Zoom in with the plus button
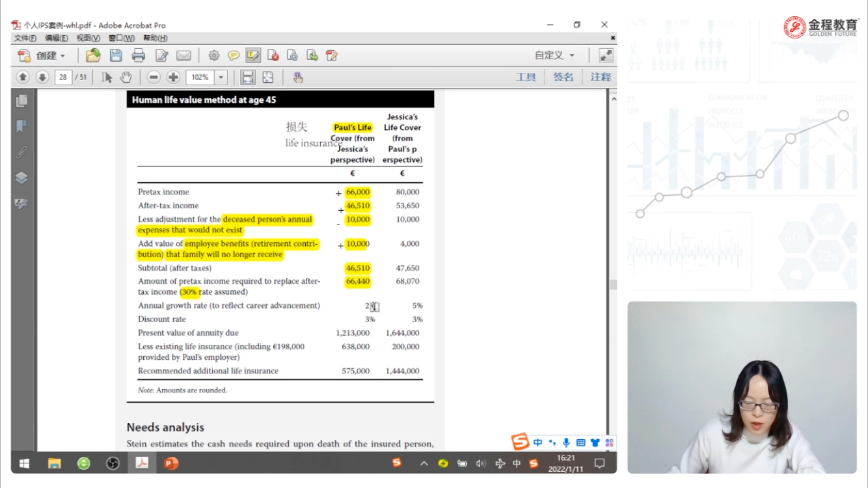The height and width of the screenshot is (488, 868). (173, 77)
